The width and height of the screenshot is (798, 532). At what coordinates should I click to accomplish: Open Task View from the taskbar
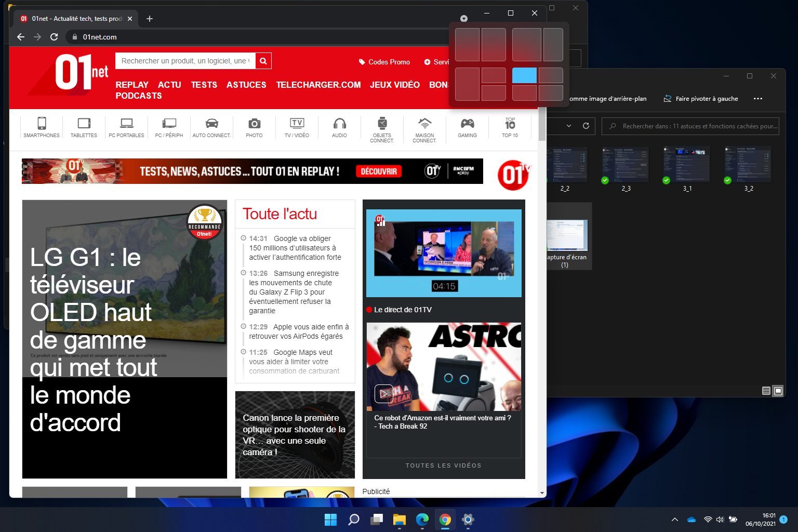[x=377, y=520]
